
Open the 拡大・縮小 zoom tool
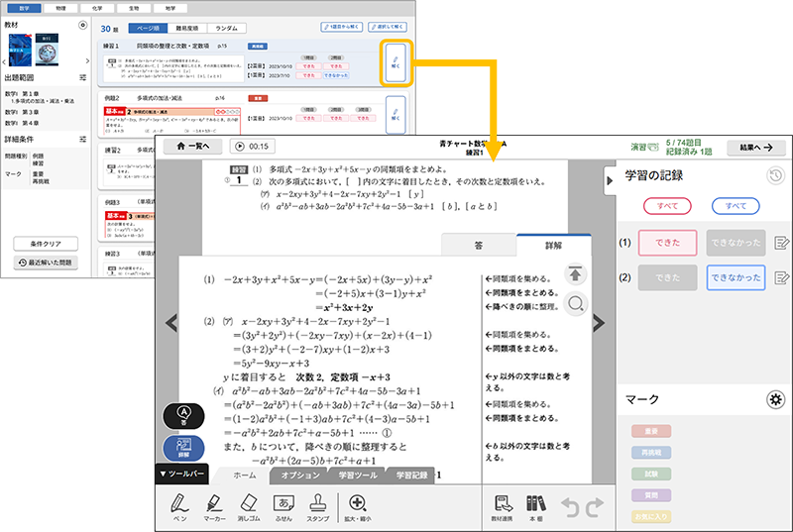tap(357, 505)
